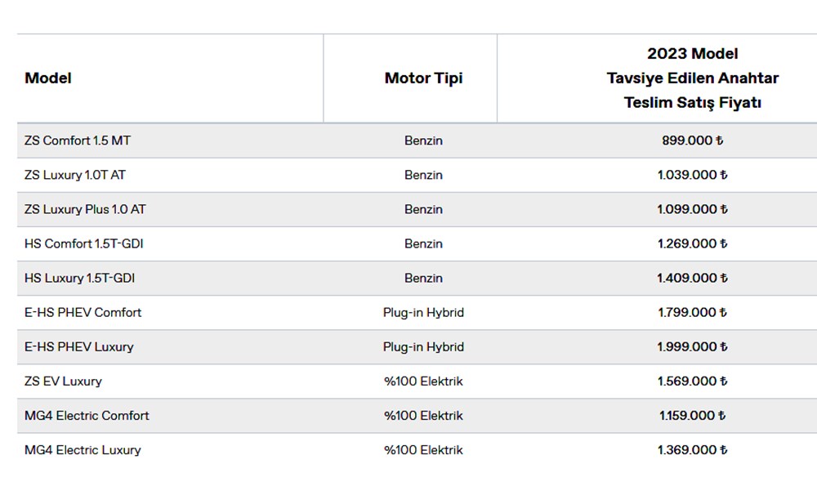
Task: Click the Model column header
Action: pyautogui.click(x=48, y=78)
